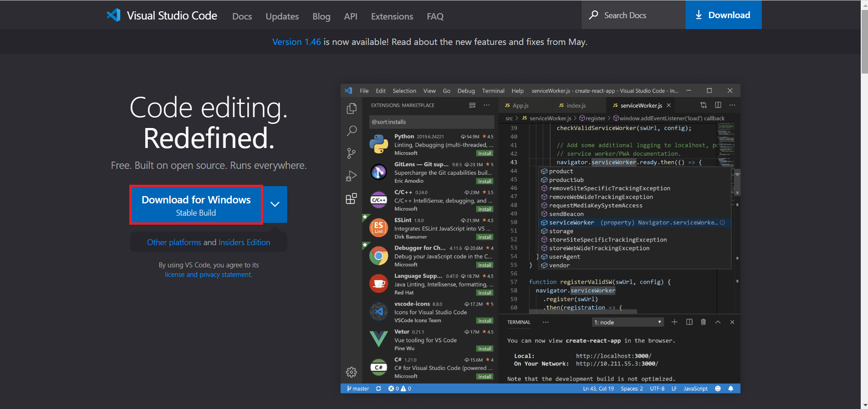Click the Explorer files icon in activity bar
The height and width of the screenshot is (409, 868).
[x=351, y=108]
